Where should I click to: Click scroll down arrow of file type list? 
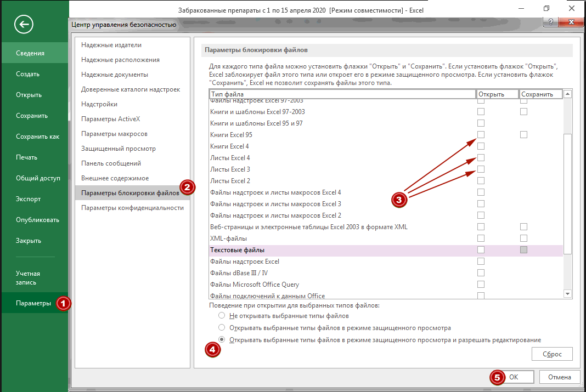pos(567,294)
